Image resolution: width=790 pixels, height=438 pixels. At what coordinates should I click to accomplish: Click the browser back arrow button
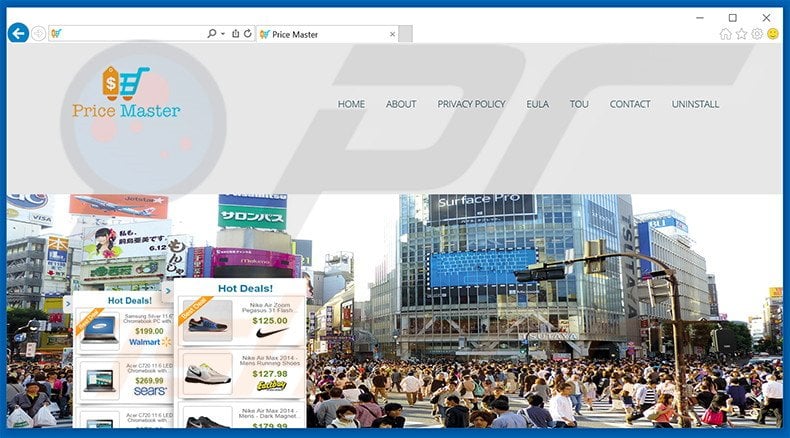18,34
